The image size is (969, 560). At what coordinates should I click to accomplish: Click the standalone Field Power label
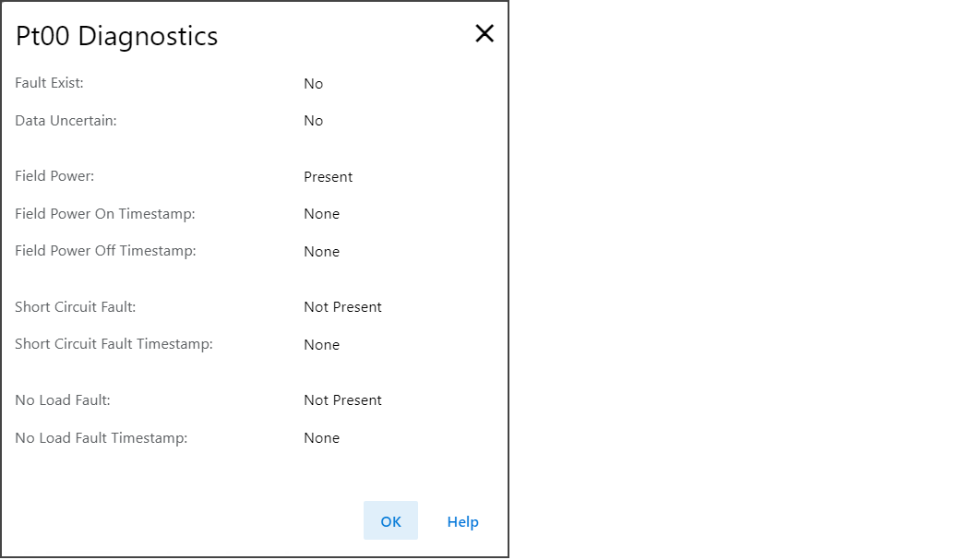(x=54, y=176)
